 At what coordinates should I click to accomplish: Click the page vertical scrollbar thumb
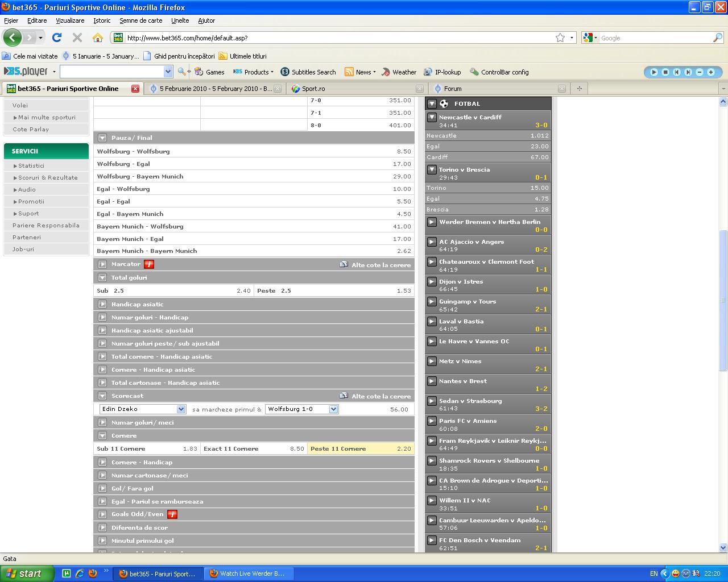point(723,300)
